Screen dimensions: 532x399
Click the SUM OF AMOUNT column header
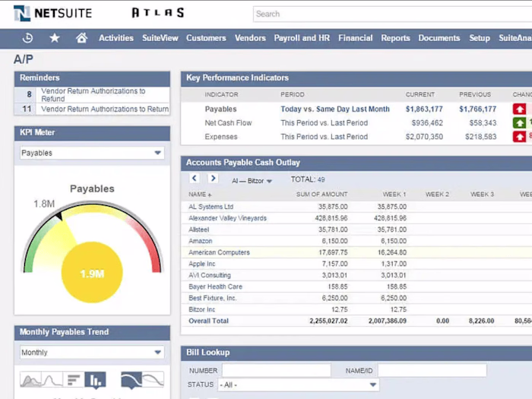[321, 195]
